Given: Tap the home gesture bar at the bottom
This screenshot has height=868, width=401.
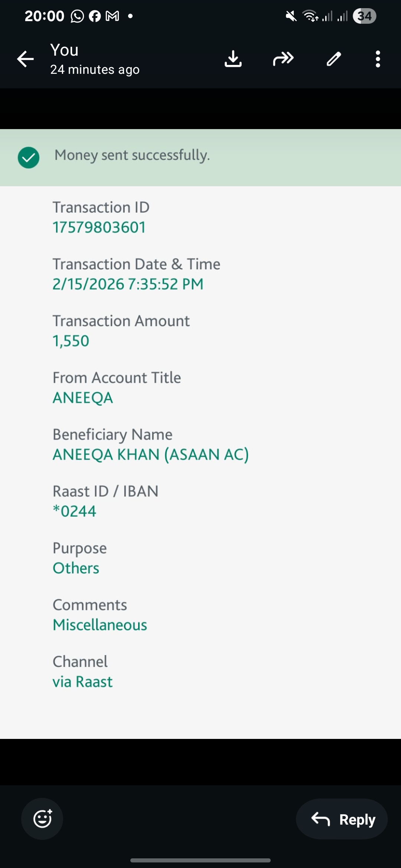Looking at the screenshot, I should tap(200, 860).
